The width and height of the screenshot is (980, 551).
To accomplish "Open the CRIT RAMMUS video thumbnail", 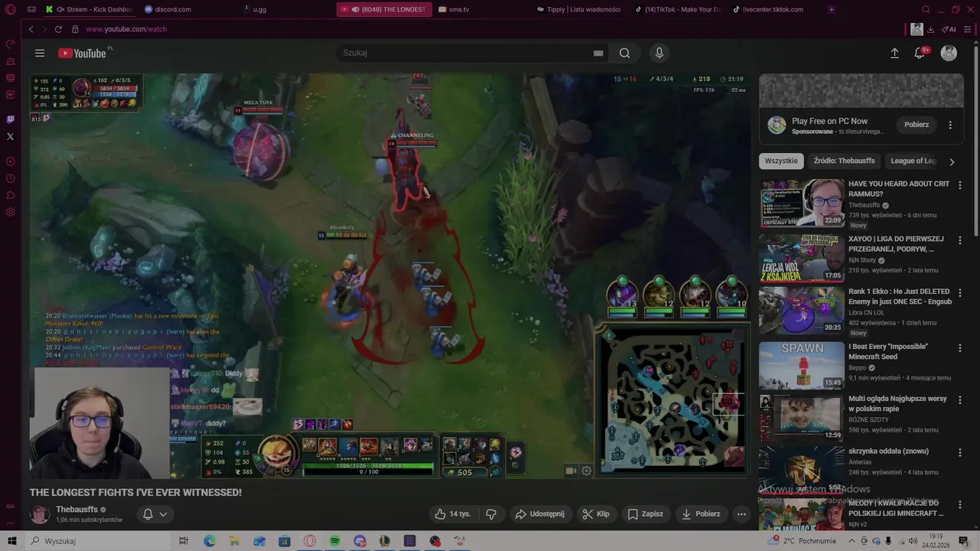I will coord(802,203).
